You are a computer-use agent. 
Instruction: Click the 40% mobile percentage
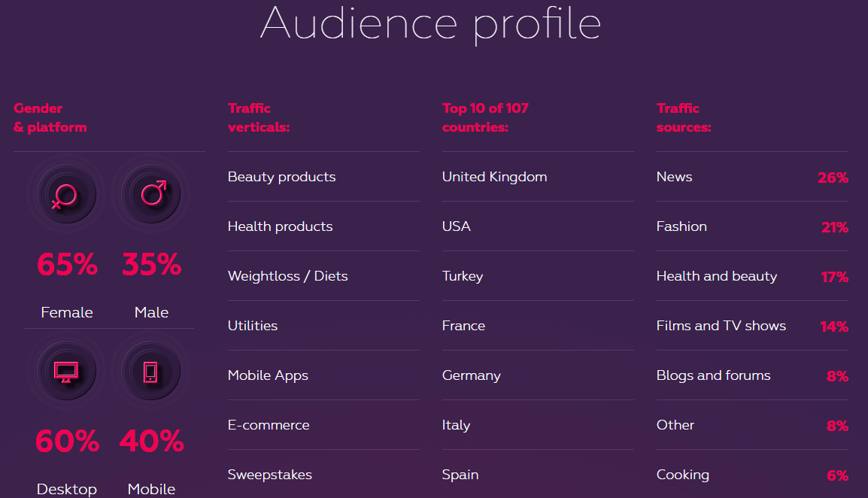[x=152, y=441]
